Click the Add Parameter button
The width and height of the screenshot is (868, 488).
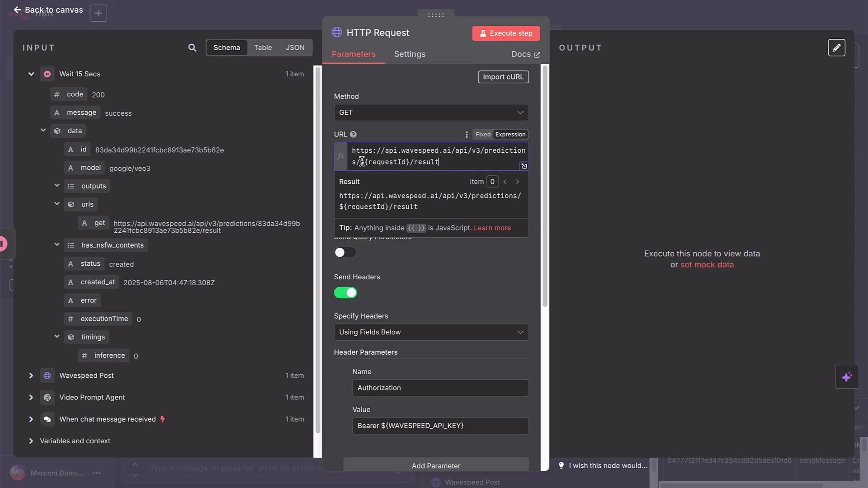[x=436, y=465]
